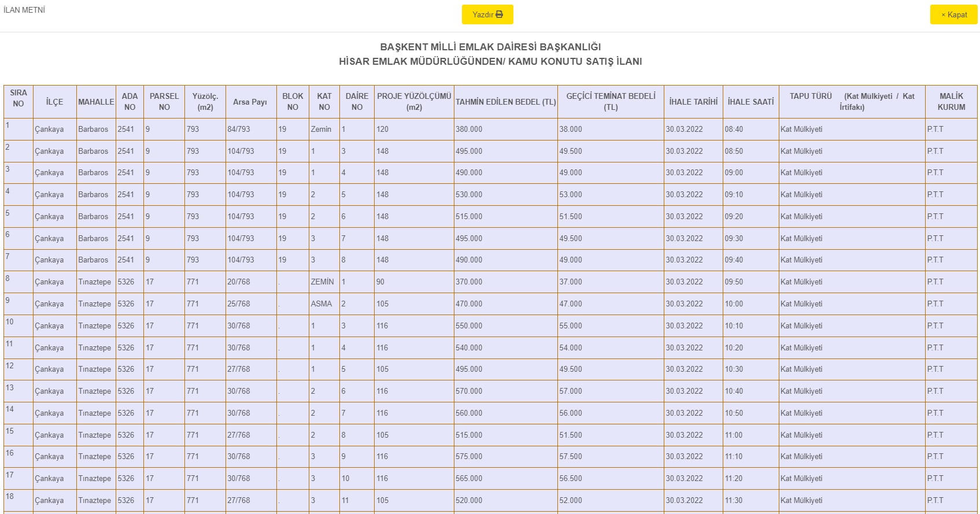Select the TAPU TÜRÜ column header

pyautogui.click(x=852, y=102)
